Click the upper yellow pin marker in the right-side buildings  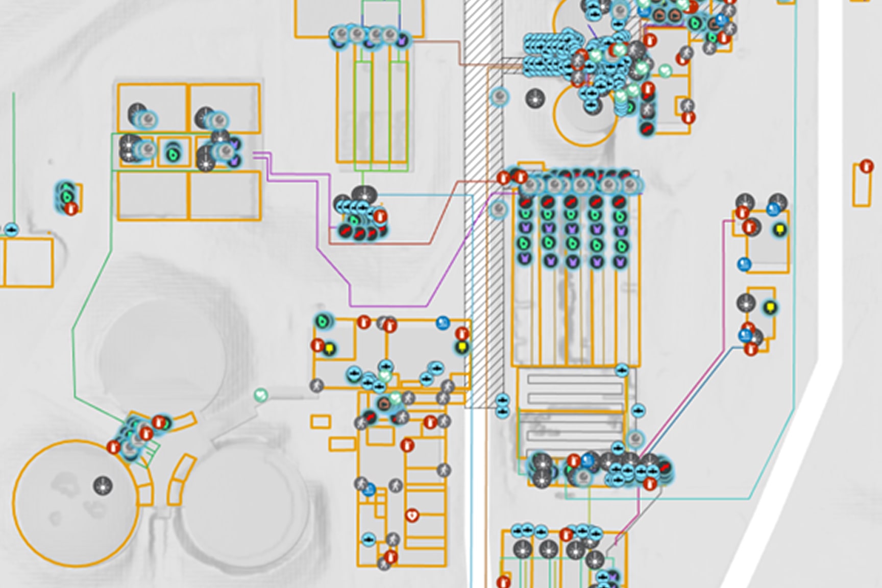point(779,230)
